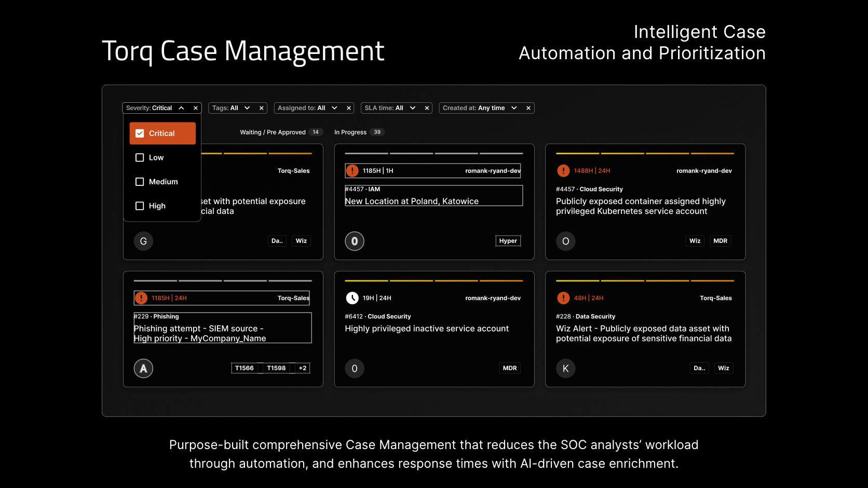Click the Hyper tag on case #4457

[508, 240]
